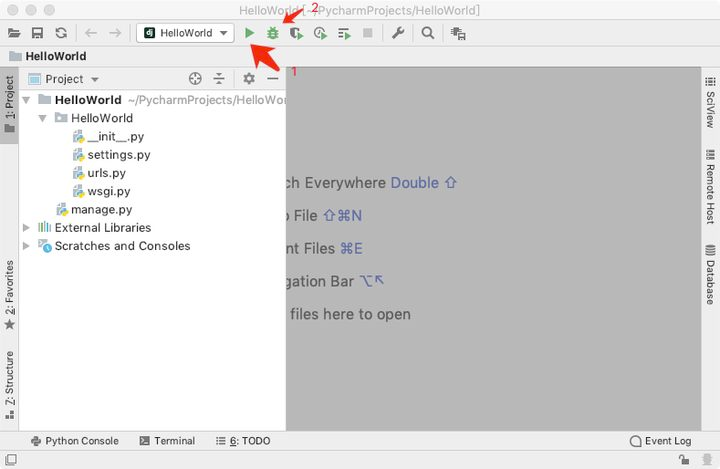The width and height of the screenshot is (720, 469).
Task: Click the inspector hat status icon
Action: pos(707,459)
